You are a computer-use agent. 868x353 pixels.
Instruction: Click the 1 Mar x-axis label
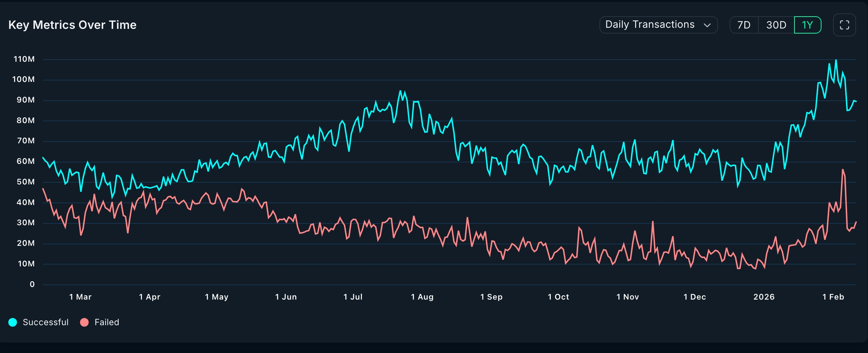point(80,297)
